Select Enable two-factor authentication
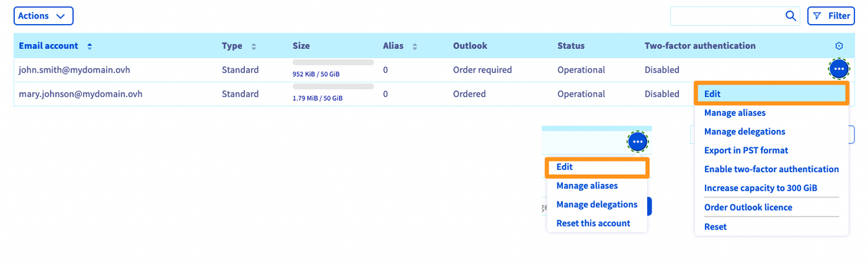 point(771,169)
